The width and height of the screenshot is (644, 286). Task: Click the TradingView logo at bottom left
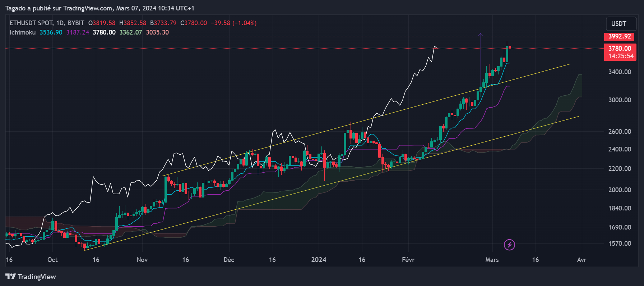coord(31,277)
